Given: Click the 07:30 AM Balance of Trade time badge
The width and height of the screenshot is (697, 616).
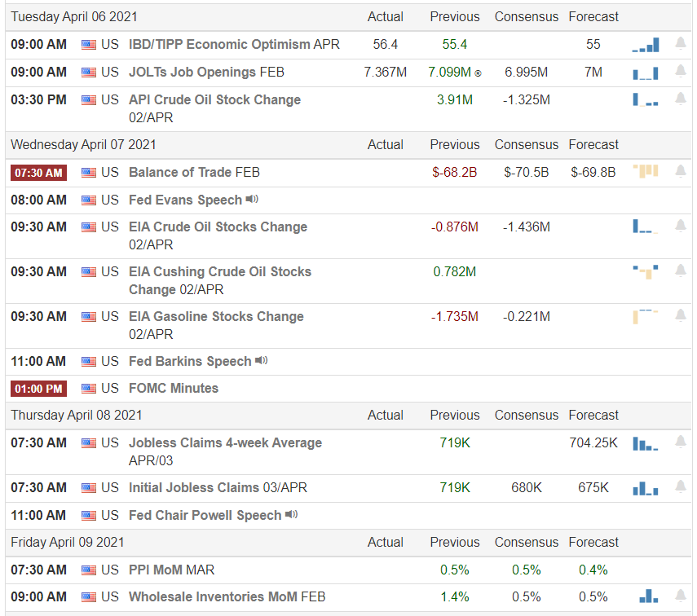Looking at the screenshot, I should click(x=38, y=173).
